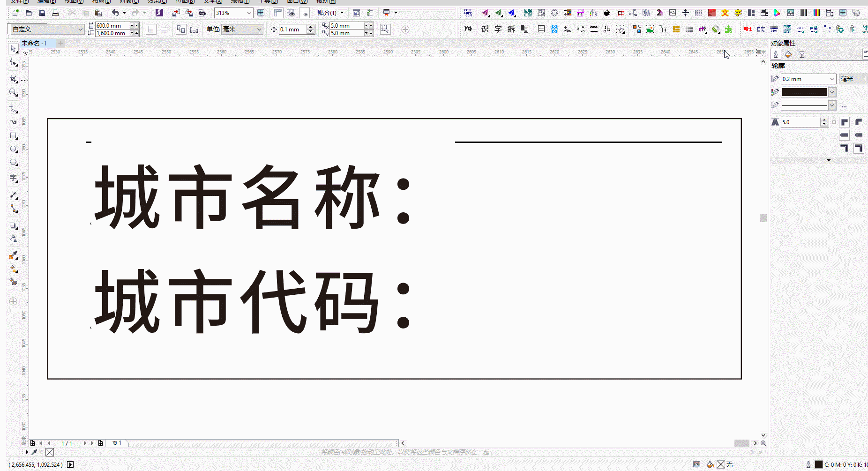
Task: Select the Rectangle tool
Action: click(13, 136)
